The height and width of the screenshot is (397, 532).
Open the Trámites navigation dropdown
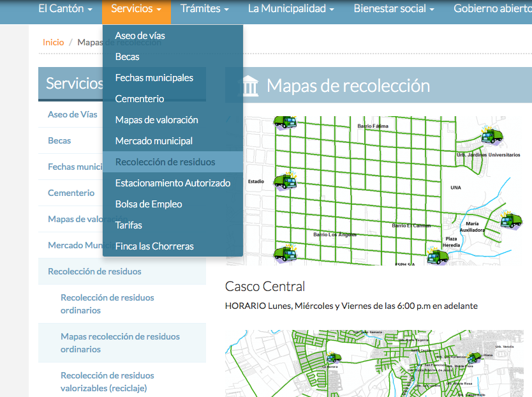(x=204, y=9)
